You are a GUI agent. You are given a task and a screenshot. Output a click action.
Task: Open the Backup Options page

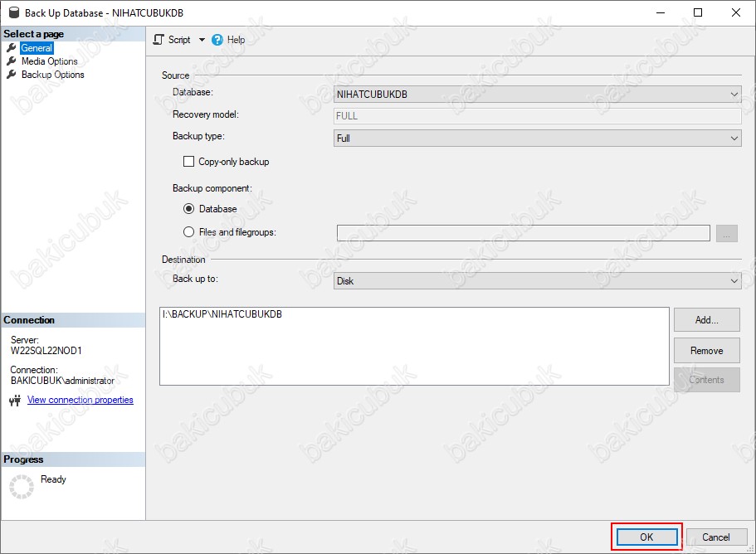[52, 75]
